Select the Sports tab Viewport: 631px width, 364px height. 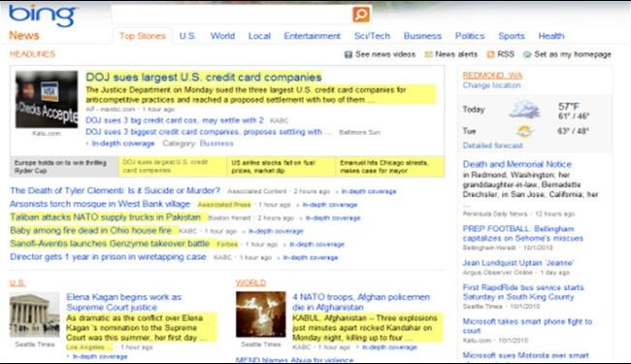click(512, 36)
